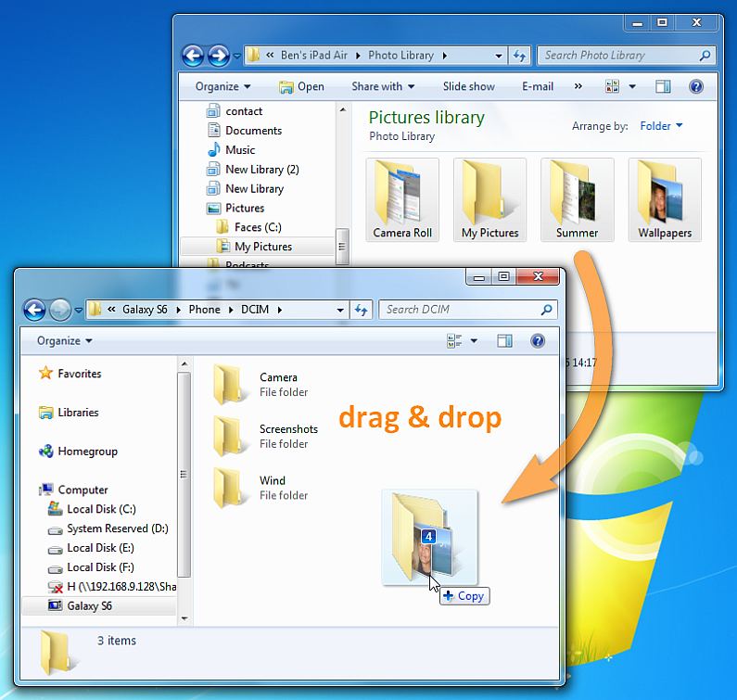The height and width of the screenshot is (700, 737).
Task: Click the Back arrow in Photo Library window
Action: pyautogui.click(x=193, y=56)
